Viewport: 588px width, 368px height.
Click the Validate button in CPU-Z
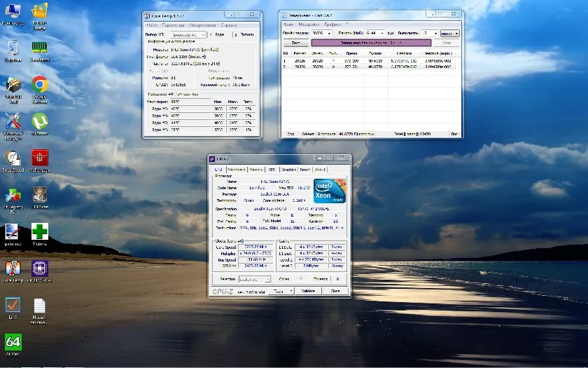click(x=308, y=291)
